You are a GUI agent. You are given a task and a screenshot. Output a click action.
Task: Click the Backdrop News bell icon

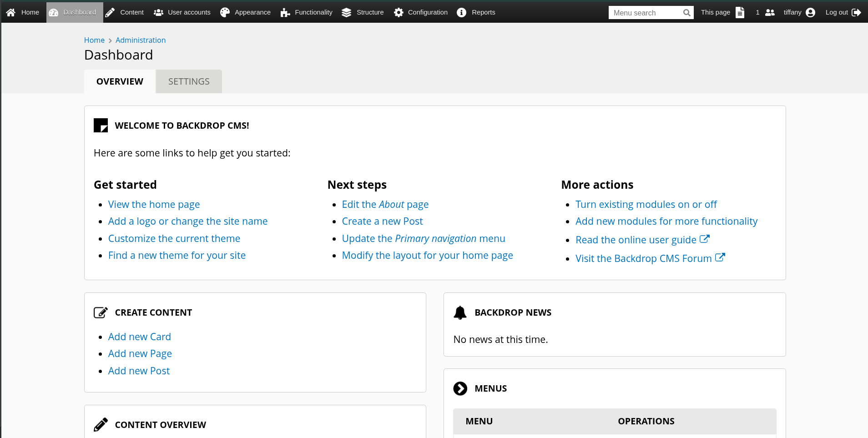point(460,312)
